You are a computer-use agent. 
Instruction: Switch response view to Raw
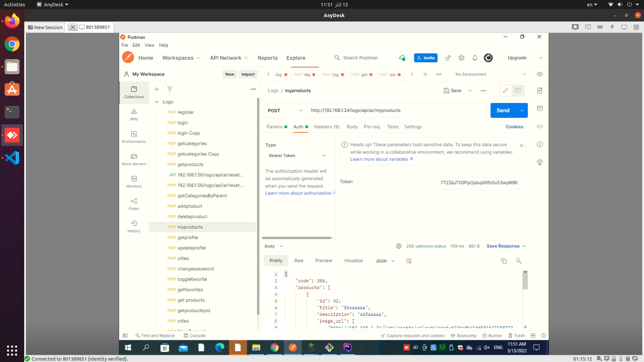pos(299,260)
